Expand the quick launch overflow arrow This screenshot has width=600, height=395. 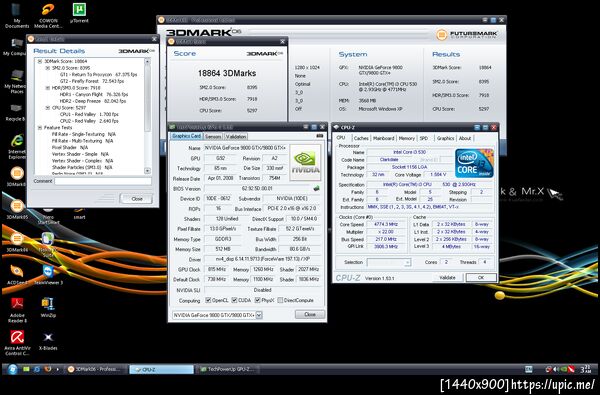point(58,369)
